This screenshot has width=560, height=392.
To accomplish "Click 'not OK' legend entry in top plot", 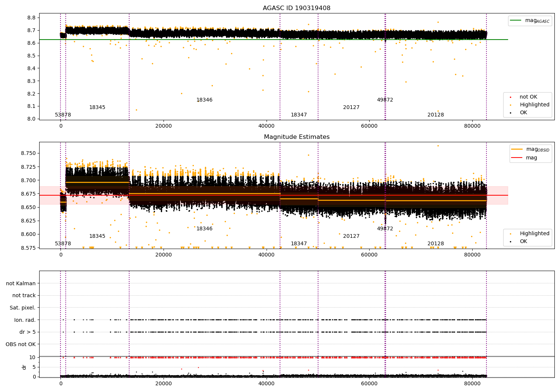I will coord(528,97).
